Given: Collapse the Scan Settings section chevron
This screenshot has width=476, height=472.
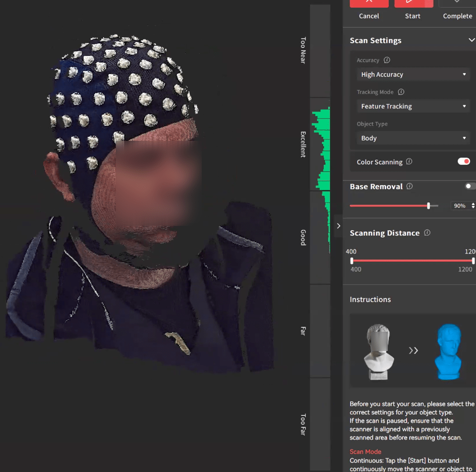Looking at the screenshot, I should tap(471, 40).
